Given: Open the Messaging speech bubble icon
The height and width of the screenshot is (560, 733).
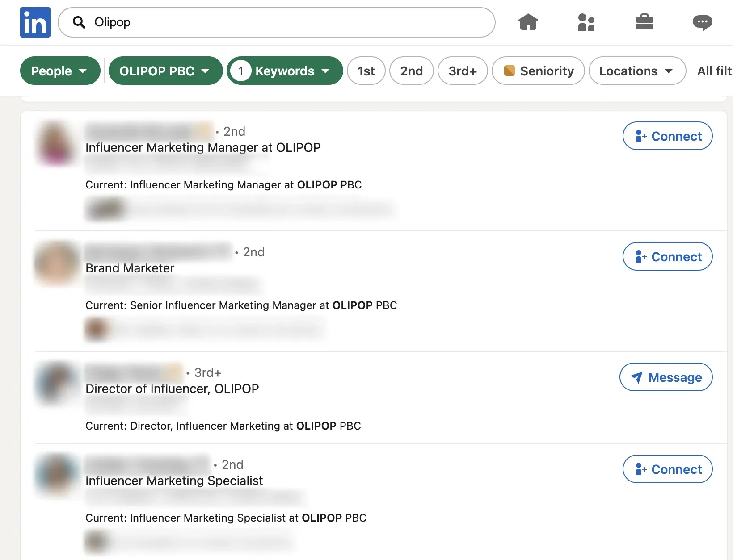Looking at the screenshot, I should [703, 22].
